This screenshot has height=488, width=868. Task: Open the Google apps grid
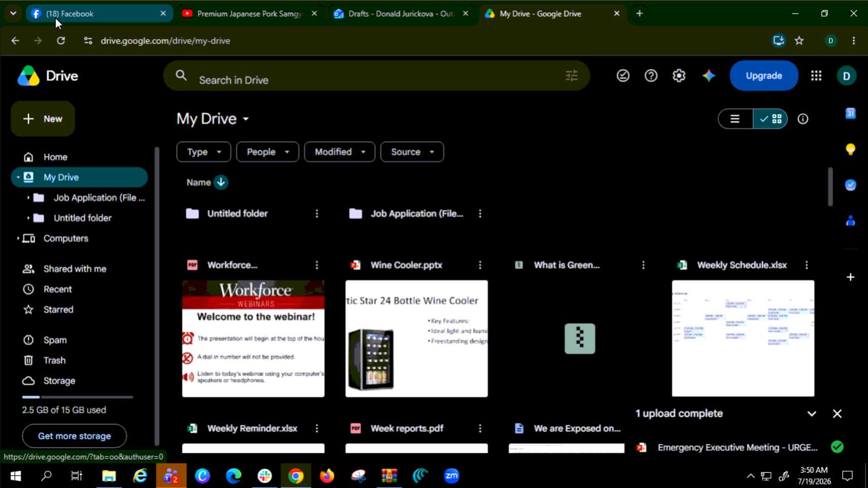coord(816,76)
